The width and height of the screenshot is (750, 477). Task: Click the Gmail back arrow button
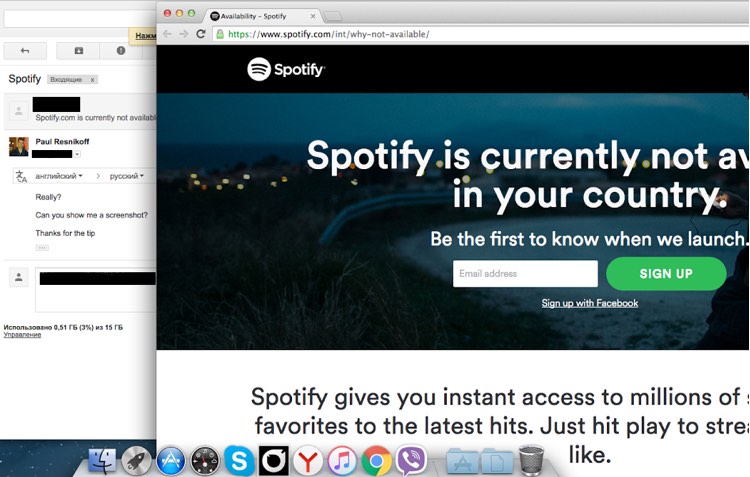click(x=25, y=51)
